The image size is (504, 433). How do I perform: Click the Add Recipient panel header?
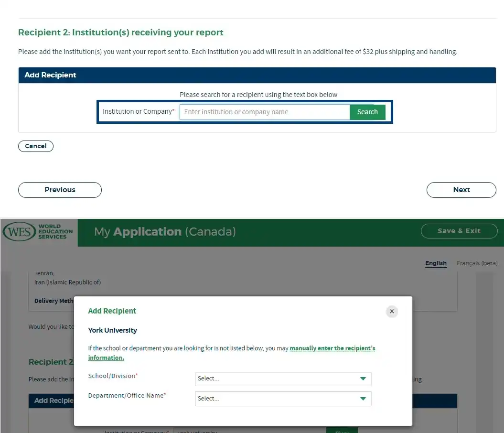(x=257, y=75)
